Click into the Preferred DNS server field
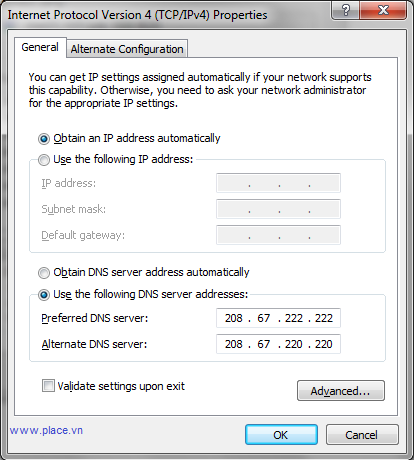This screenshot has height=460, width=416. point(278,318)
